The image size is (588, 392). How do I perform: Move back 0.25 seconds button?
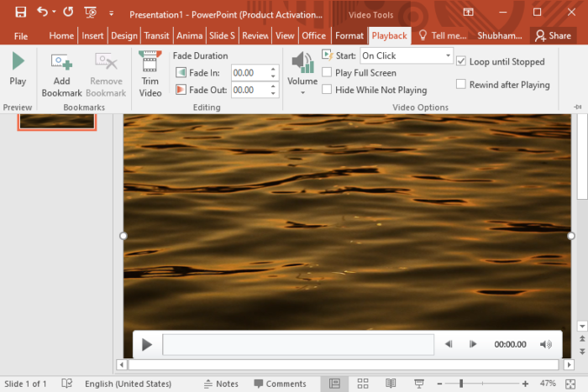point(449,344)
